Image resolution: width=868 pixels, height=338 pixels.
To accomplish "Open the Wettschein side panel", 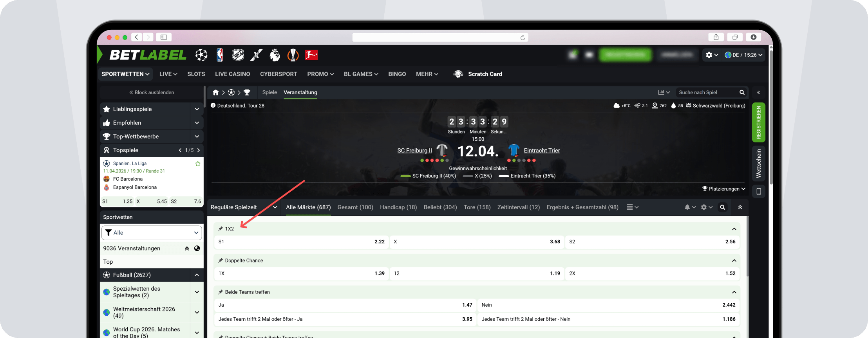I will (759, 164).
